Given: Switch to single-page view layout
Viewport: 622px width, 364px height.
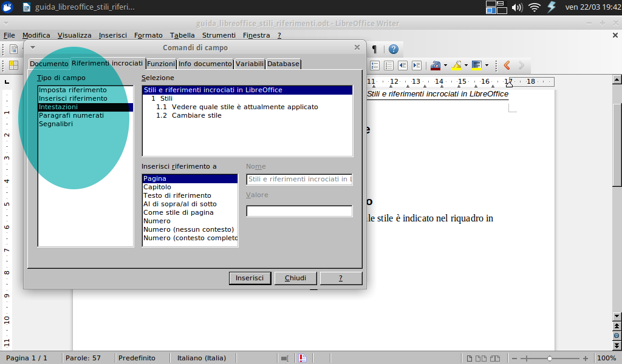Looking at the screenshot, I should (470, 358).
